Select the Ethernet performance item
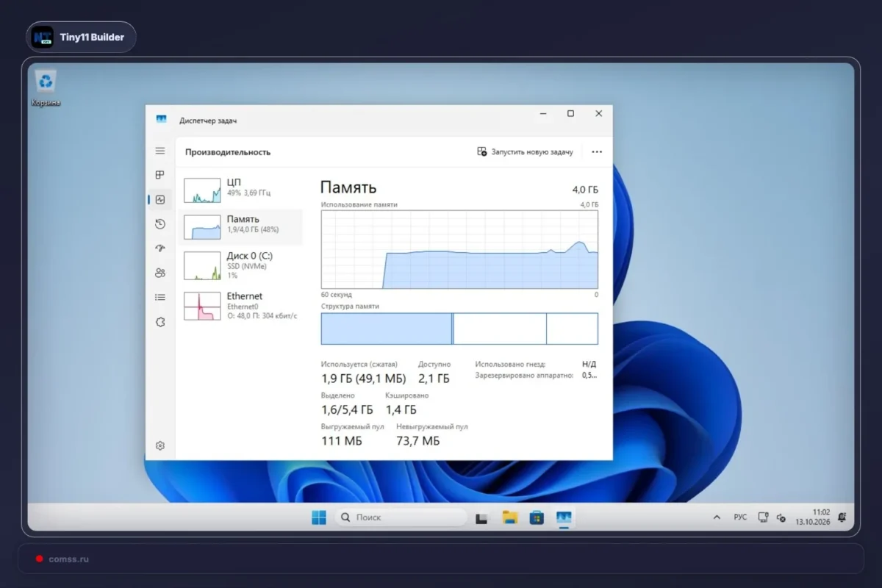The width and height of the screenshot is (882, 588). 240,305
